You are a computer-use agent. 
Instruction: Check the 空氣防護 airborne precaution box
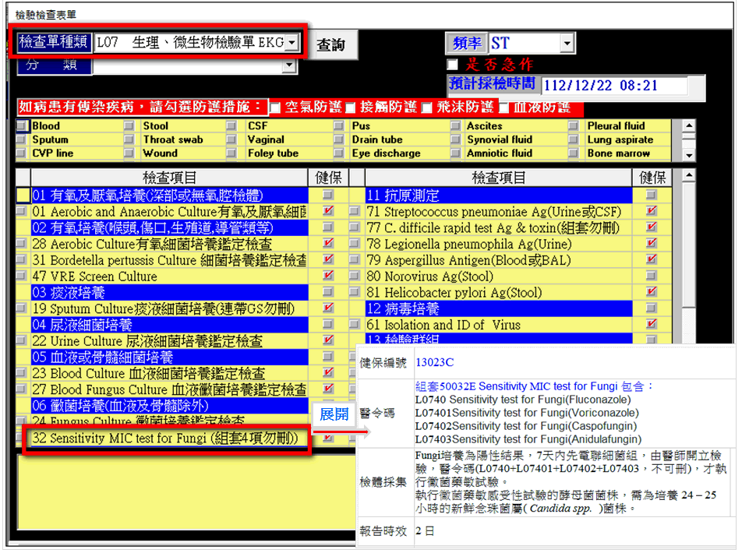(x=275, y=107)
